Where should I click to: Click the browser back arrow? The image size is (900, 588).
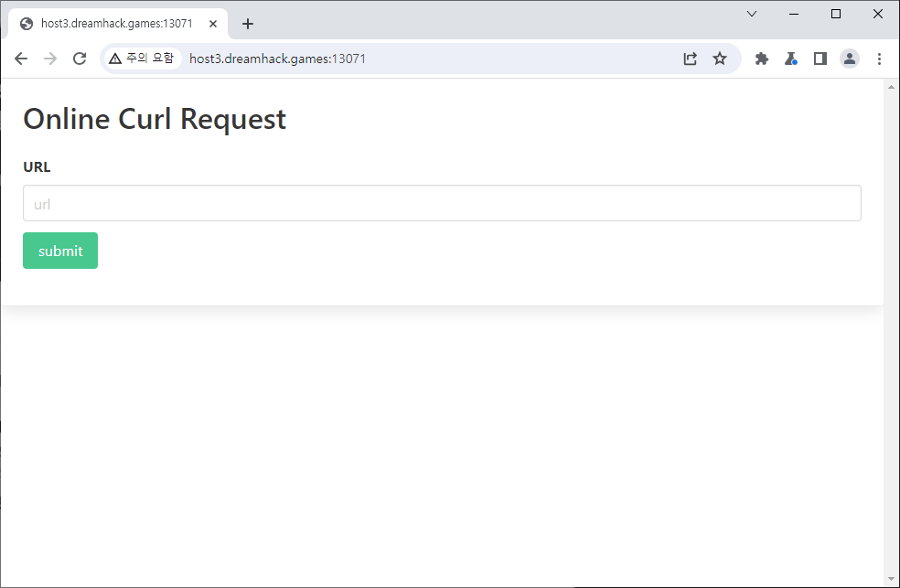tap(21, 59)
